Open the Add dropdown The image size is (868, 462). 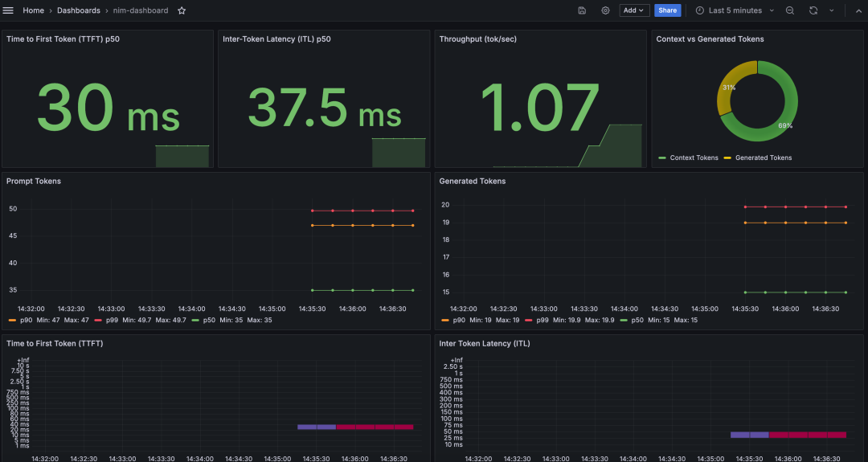[x=634, y=10]
